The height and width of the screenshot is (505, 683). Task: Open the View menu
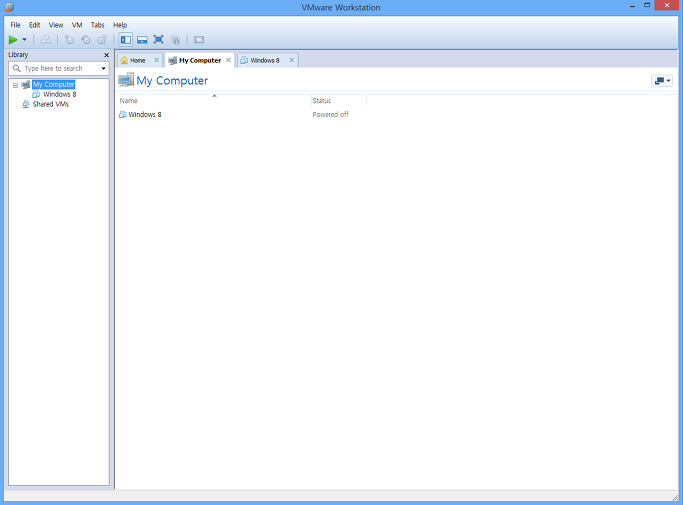pyautogui.click(x=56, y=25)
